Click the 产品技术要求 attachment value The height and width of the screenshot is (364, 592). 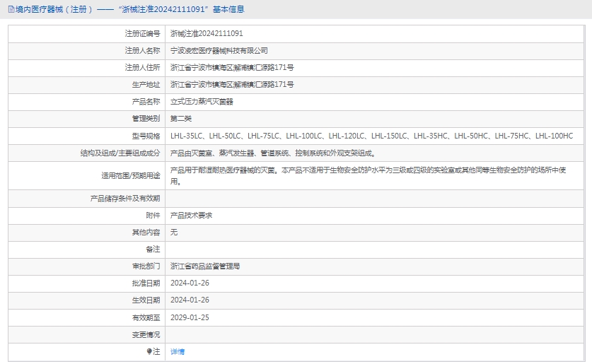(191, 215)
